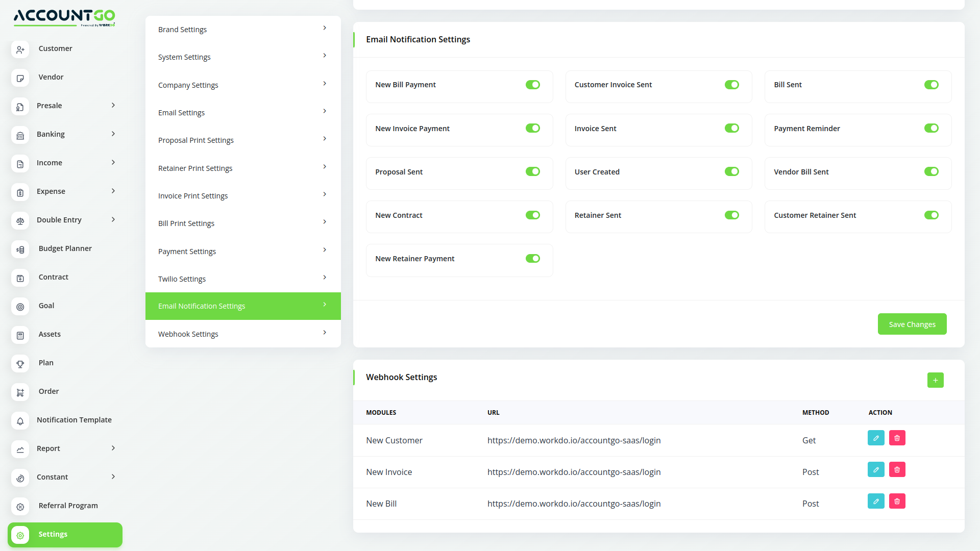This screenshot has width=980, height=551.
Task: Disable the User Created email notification
Action: (731, 171)
